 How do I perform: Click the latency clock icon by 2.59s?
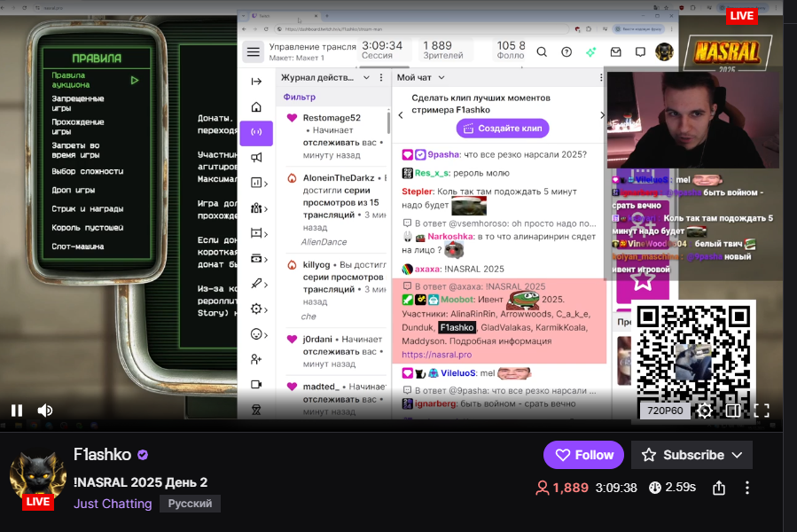point(655,488)
